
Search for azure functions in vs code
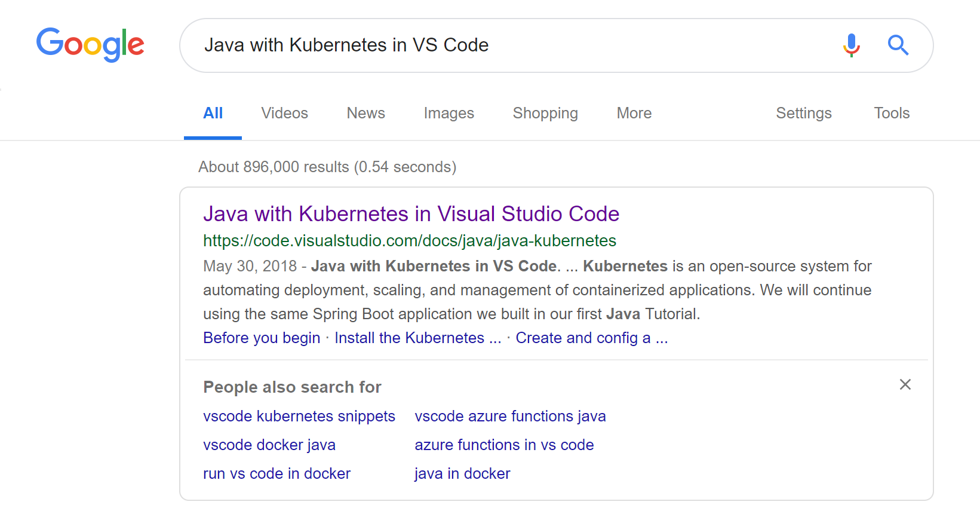pyautogui.click(x=504, y=445)
